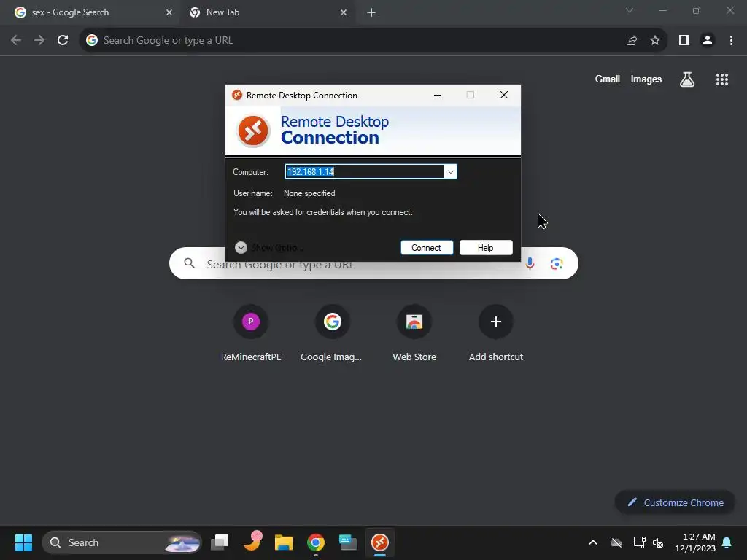The image size is (747, 560).
Task: Go back in Chrome history
Action: click(16, 41)
